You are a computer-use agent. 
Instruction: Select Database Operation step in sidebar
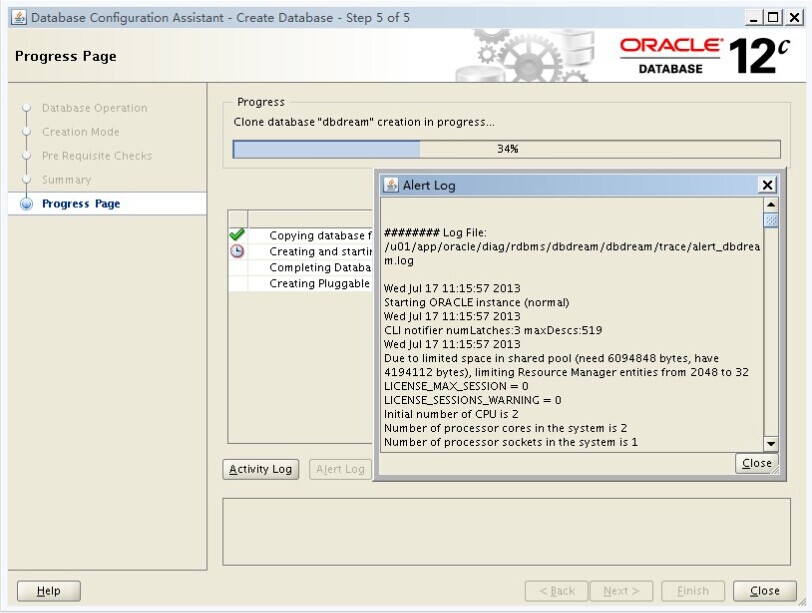coord(94,108)
